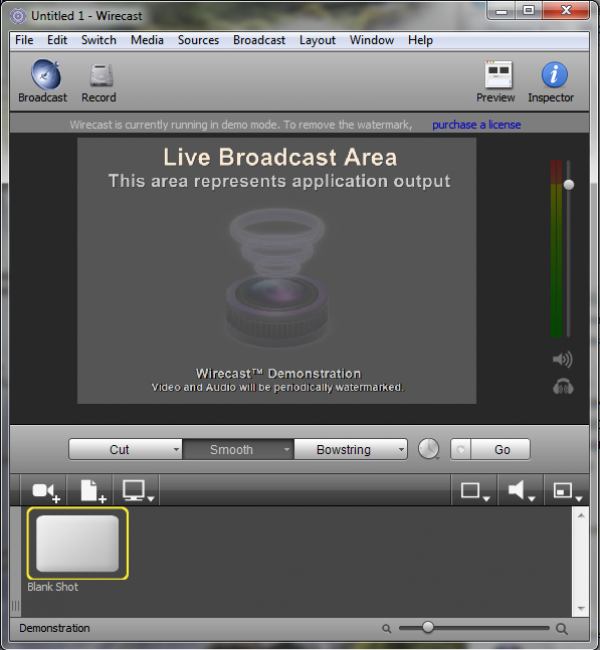
Task: Click the Broadcast satellite dish icon
Action: pos(46,75)
